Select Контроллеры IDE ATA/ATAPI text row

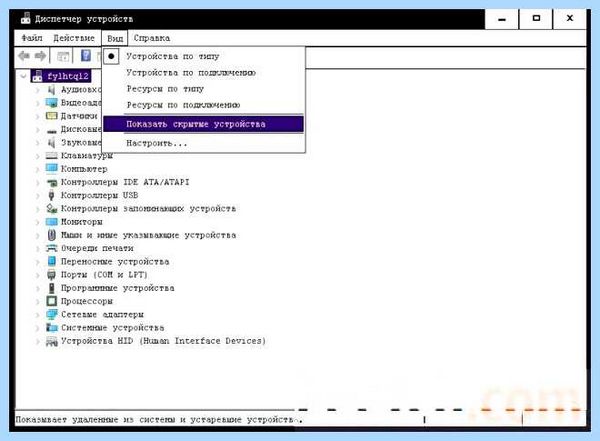tap(125, 182)
